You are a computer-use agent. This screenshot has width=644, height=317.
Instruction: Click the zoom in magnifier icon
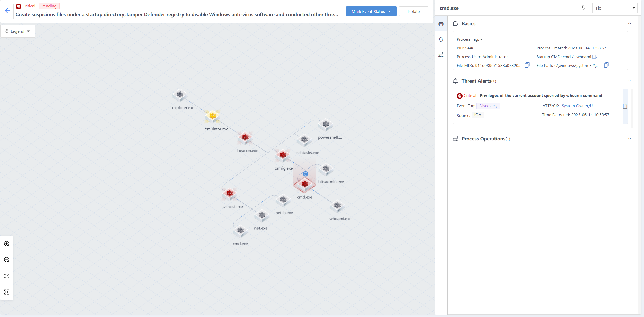pyautogui.click(x=7, y=244)
